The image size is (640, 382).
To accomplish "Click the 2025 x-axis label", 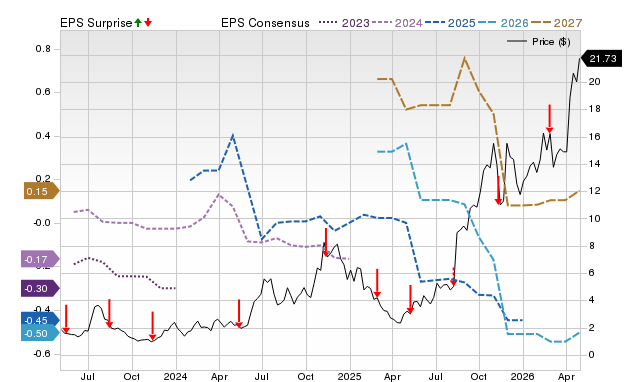I will coord(349,376).
